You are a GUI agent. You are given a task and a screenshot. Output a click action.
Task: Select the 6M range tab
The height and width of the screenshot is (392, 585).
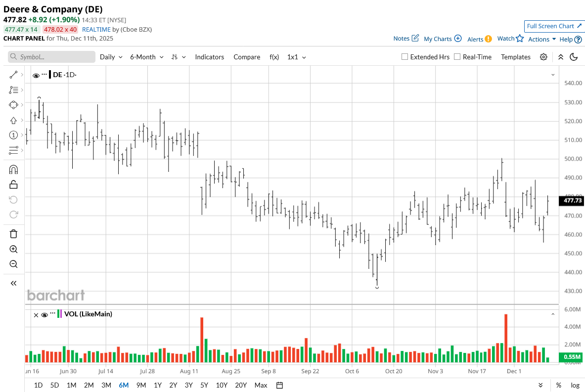pos(124,385)
